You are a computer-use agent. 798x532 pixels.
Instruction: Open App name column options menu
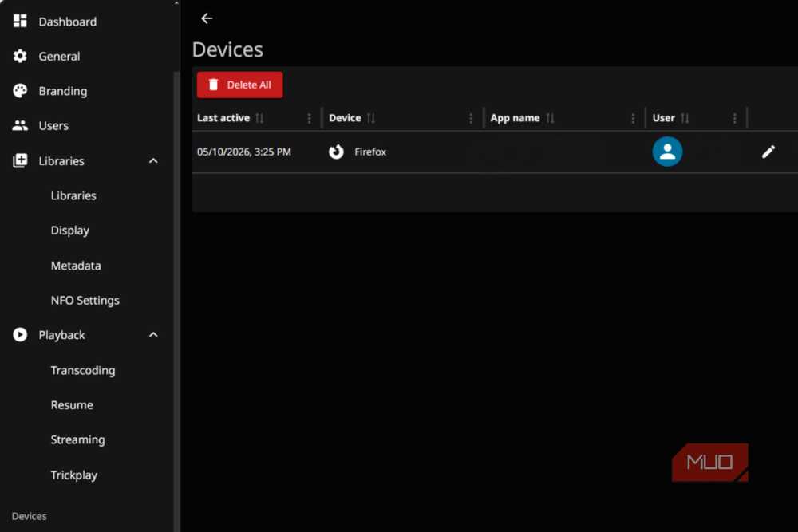coord(633,118)
